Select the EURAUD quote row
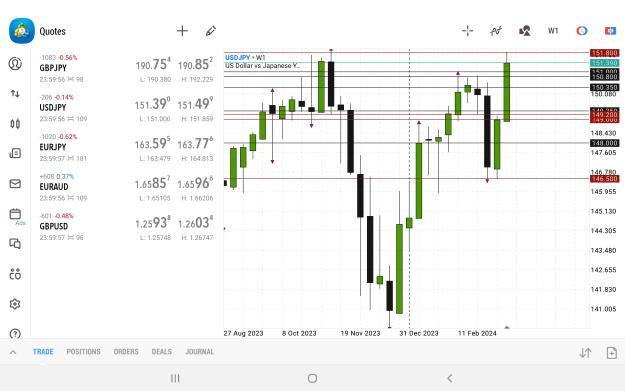625x391 pixels. [x=126, y=187]
